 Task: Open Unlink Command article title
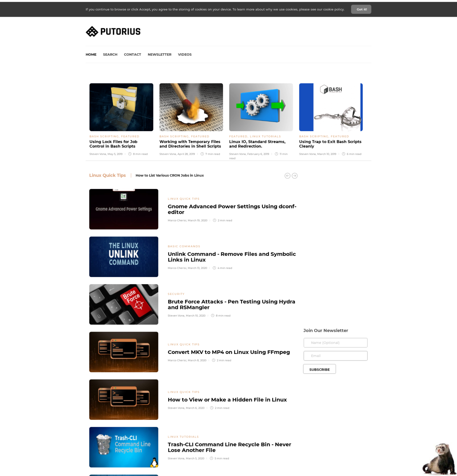(232, 257)
